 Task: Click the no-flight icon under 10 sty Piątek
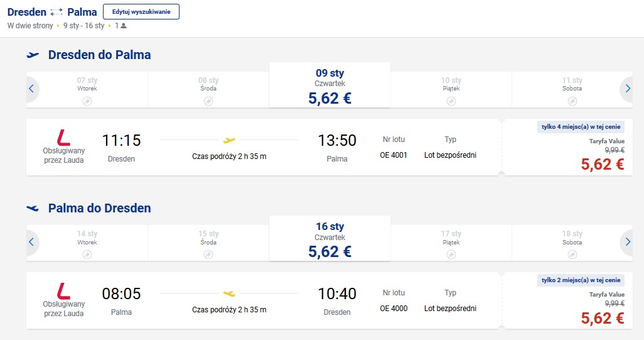coord(451,101)
